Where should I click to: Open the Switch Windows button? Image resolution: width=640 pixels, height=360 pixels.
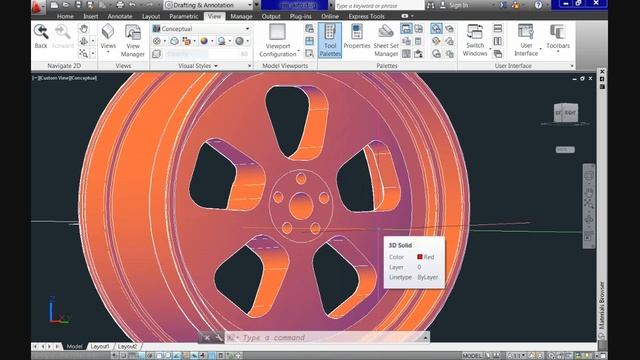click(475, 40)
